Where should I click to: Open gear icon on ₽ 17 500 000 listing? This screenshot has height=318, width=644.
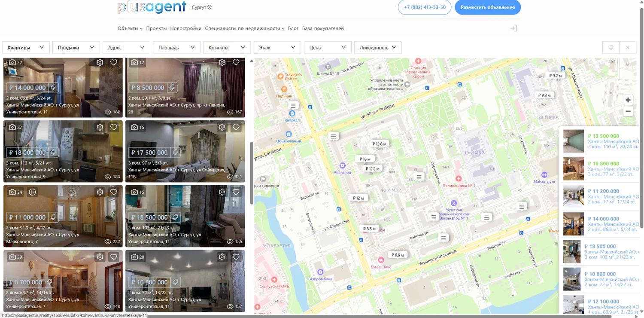222,127
